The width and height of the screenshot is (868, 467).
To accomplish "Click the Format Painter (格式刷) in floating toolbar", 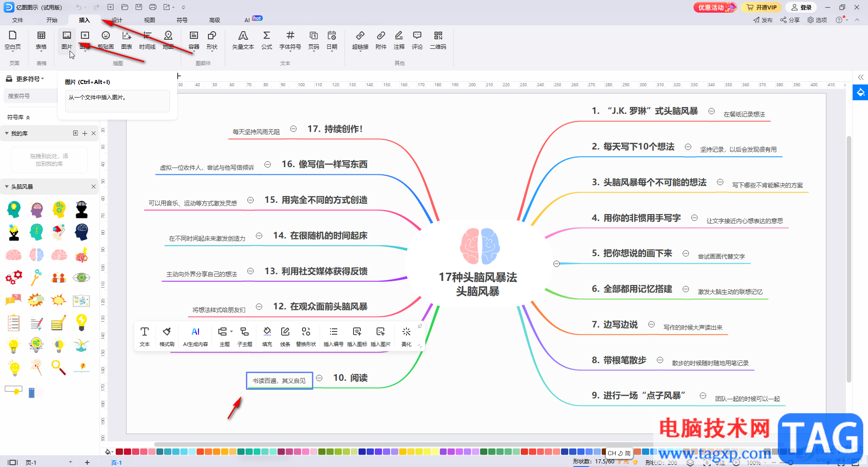I will (167, 336).
